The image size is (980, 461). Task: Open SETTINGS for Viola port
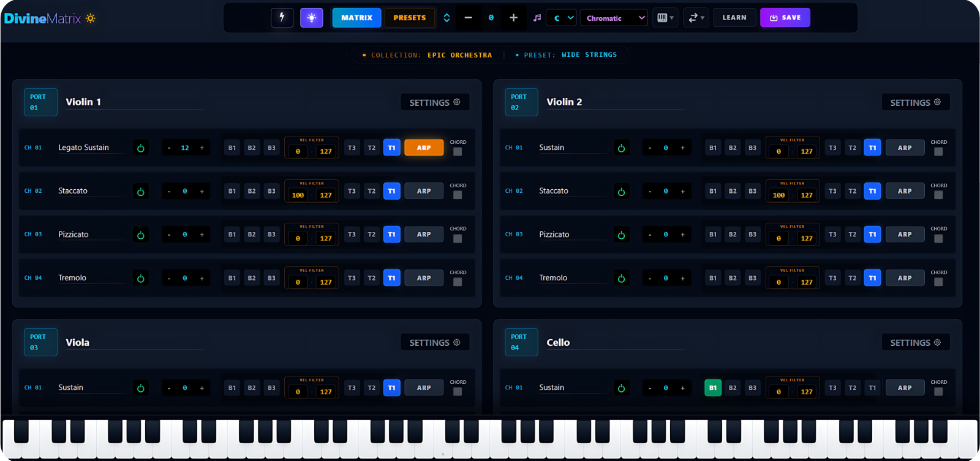tap(435, 342)
